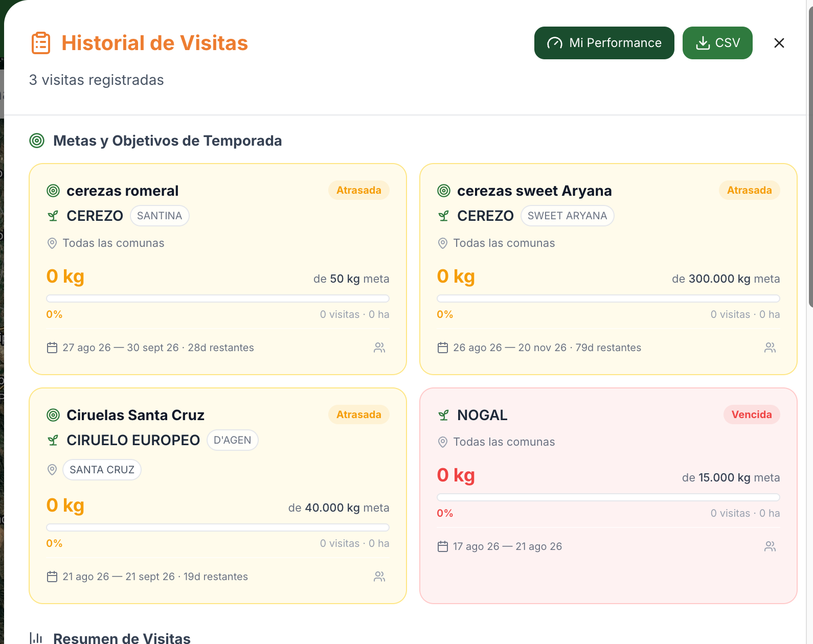Click calendar icon on cerezas romeral card

52,348
